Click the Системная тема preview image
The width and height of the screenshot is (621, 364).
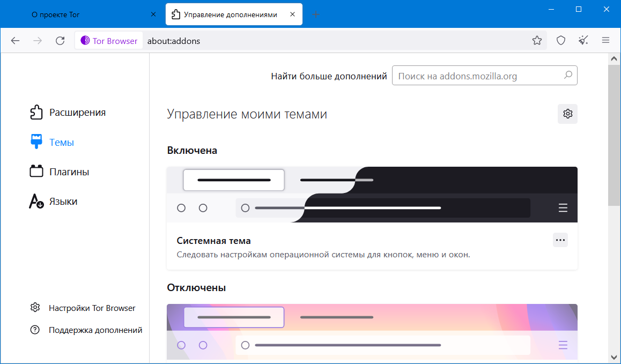point(372,195)
